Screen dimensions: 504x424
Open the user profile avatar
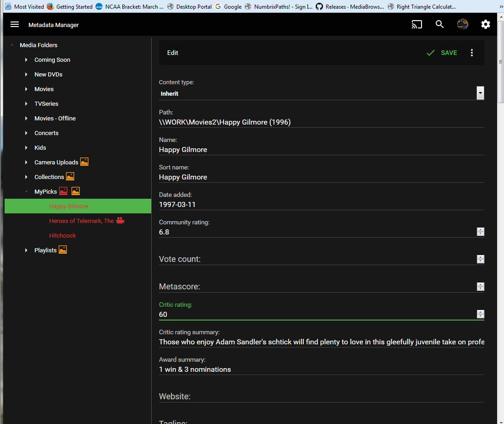(x=463, y=24)
